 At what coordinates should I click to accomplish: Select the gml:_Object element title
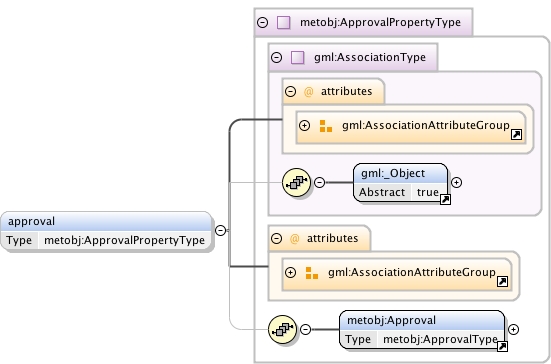(x=393, y=173)
